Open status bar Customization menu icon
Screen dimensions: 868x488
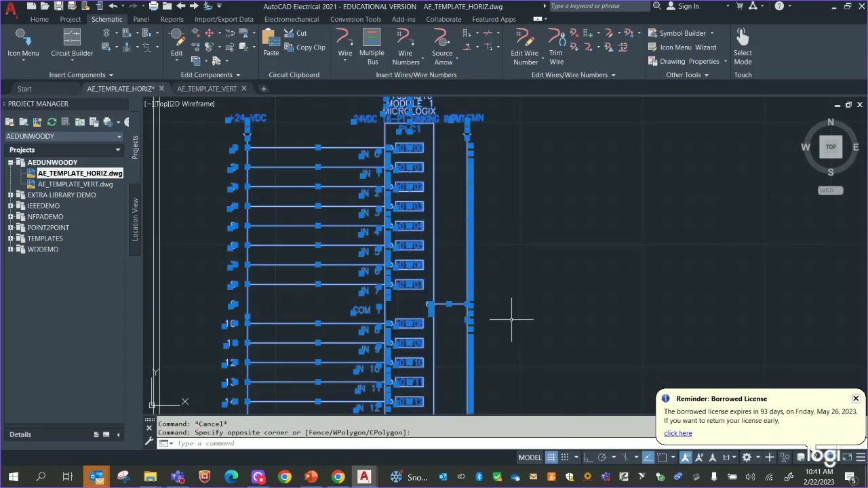861,457
